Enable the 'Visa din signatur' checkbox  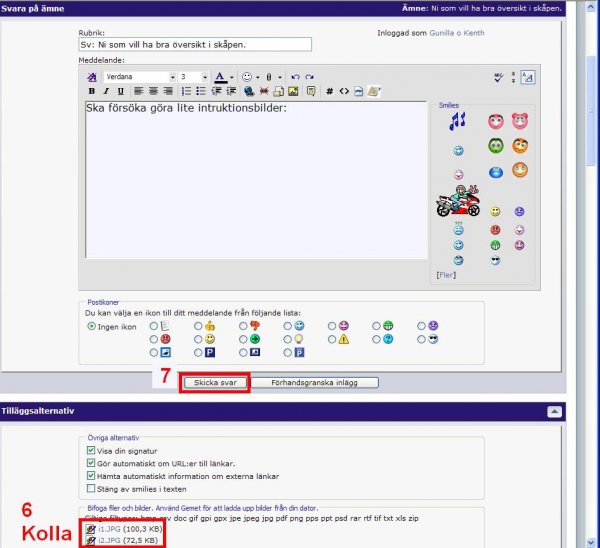click(92, 449)
